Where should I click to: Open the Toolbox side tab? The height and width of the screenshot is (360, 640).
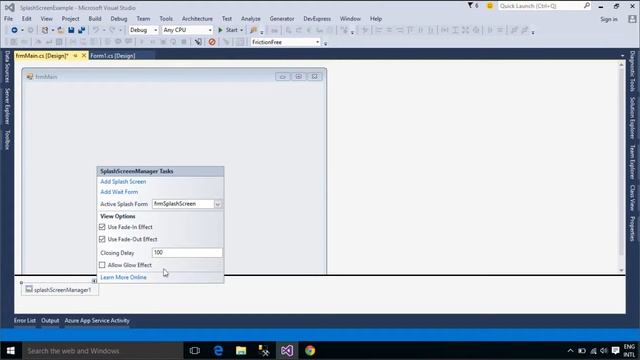7,140
